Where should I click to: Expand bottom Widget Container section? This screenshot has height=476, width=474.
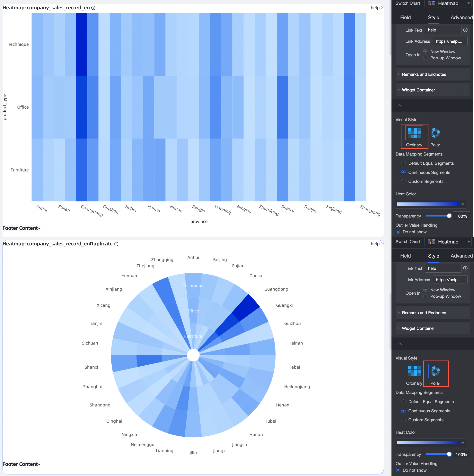point(418,328)
